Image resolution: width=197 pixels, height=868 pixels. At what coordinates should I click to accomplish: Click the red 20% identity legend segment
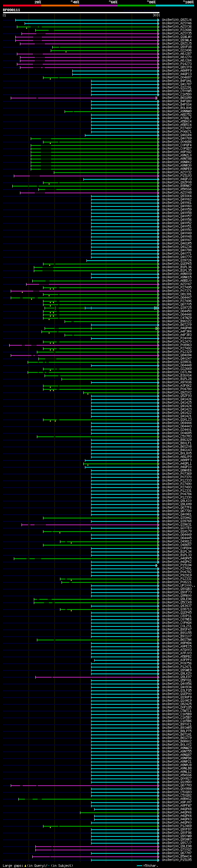tap(22, 6)
